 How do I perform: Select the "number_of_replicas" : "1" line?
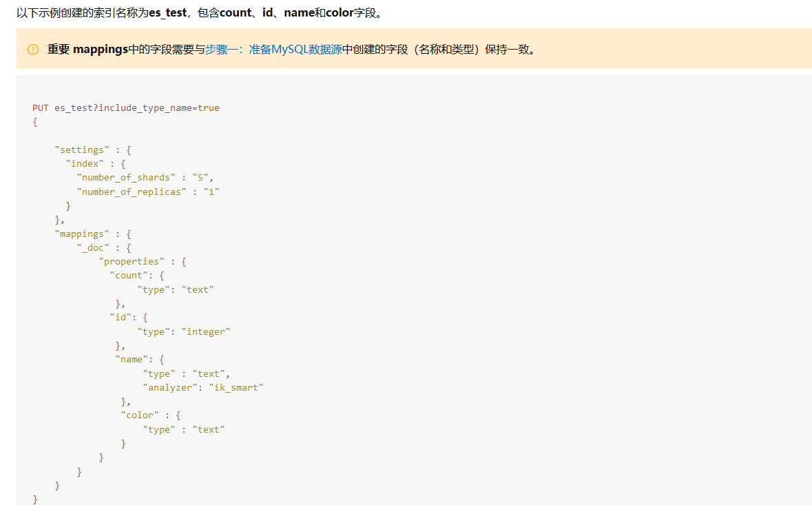[147, 192]
